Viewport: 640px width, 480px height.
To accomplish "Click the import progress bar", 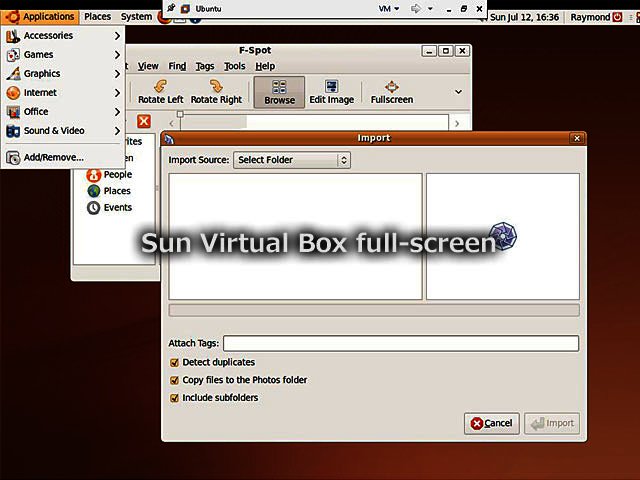I will (374, 310).
